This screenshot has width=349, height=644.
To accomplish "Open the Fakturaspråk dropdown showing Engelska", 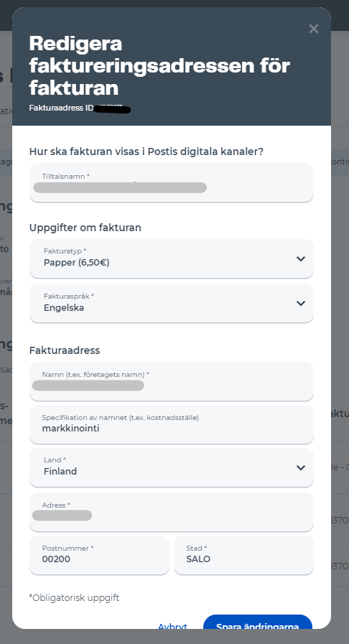I will point(172,304).
